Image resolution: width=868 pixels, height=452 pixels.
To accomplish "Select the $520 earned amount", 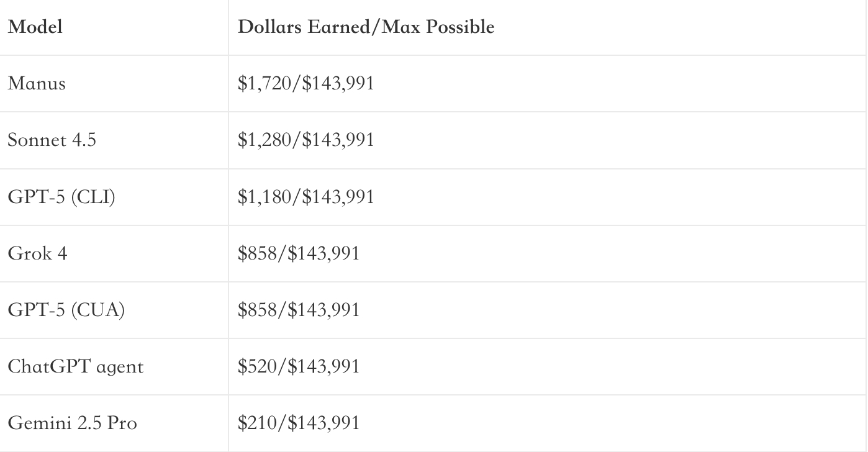I will coord(258,366).
